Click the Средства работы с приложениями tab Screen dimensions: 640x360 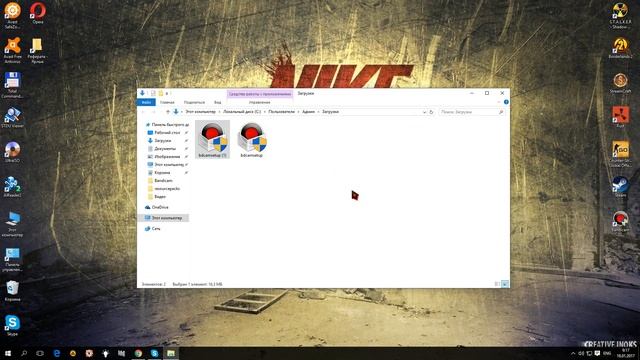(260, 94)
